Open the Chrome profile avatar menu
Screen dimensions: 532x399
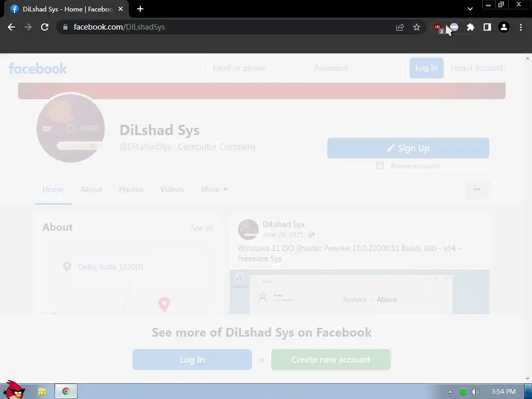[504, 27]
